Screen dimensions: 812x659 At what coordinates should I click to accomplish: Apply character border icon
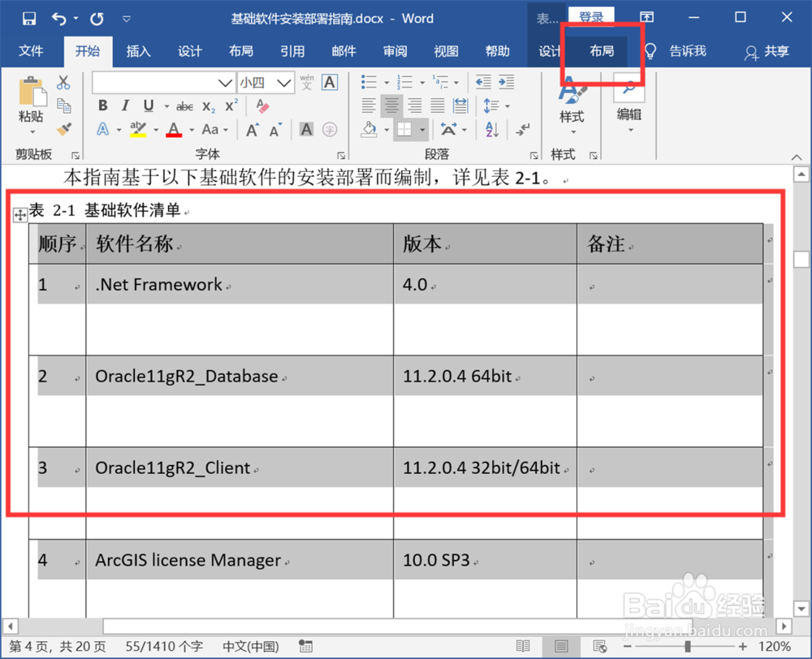coord(330,82)
